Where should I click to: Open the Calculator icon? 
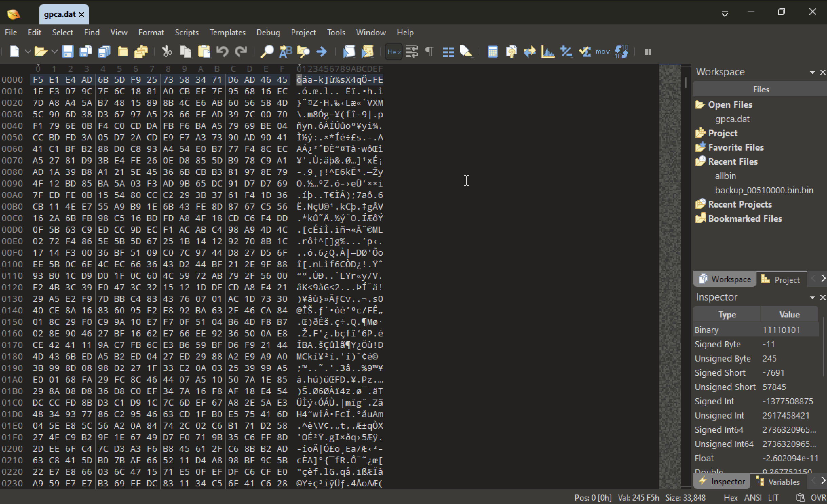[x=493, y=52]
